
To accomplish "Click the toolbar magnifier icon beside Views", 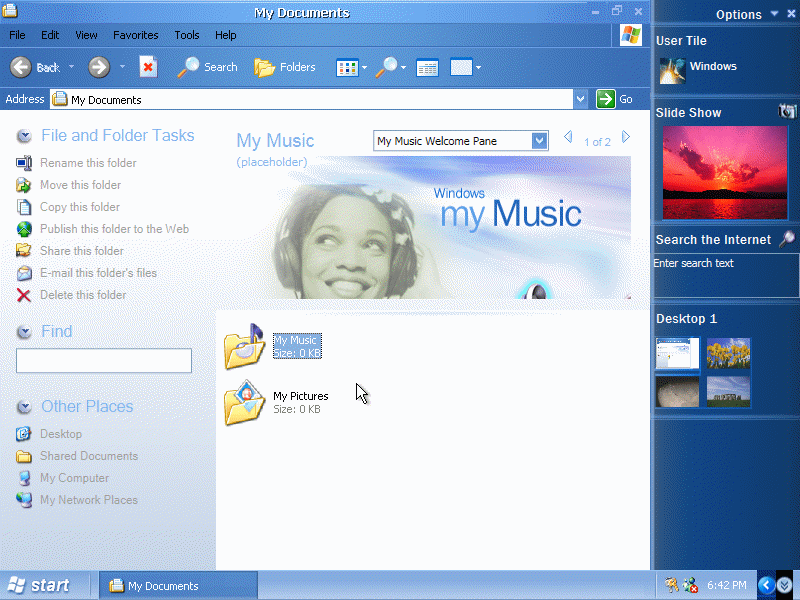I will [x=387, y=67].
